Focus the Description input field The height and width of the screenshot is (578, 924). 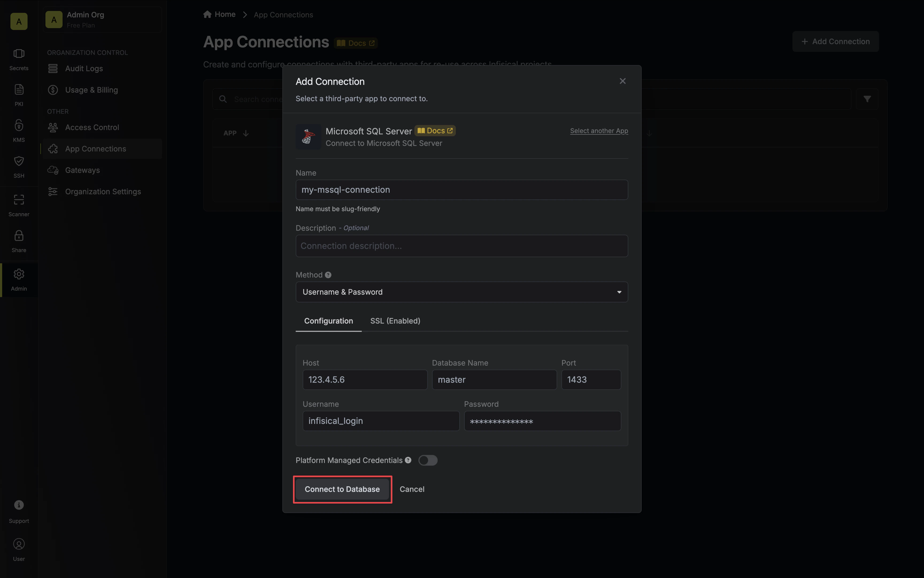pyautogui.click(x=462, y=246)
